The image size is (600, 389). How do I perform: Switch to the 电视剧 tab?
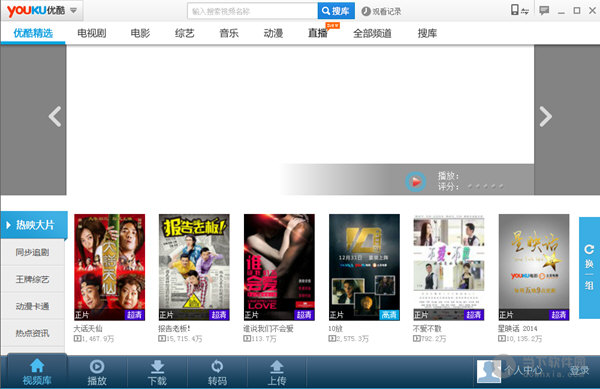pos(92,33)
